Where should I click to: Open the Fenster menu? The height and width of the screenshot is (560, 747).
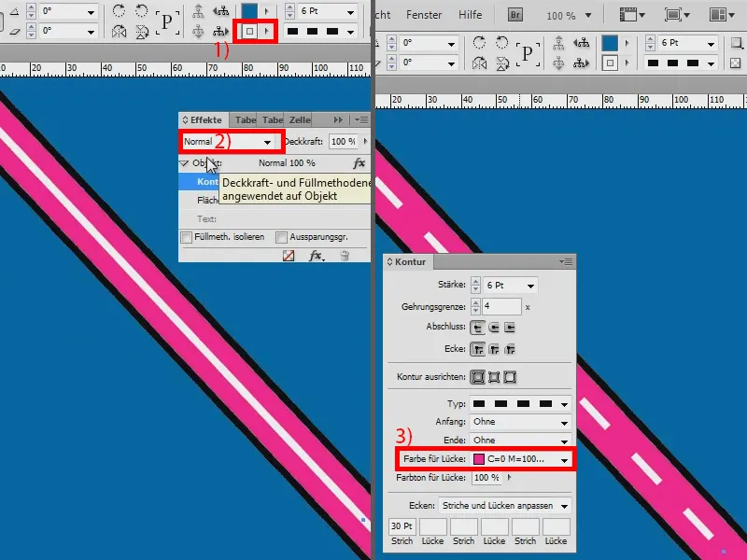coord(424,15)
